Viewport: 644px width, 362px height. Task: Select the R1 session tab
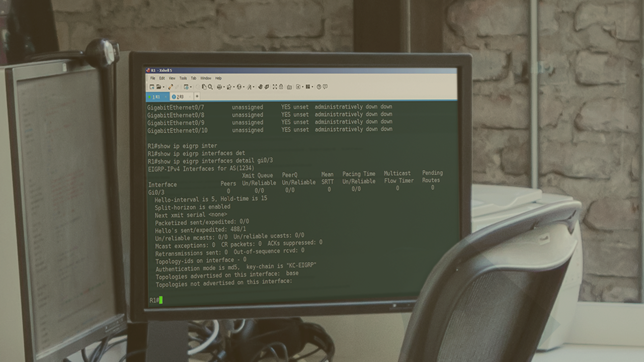click(x=156, y=97)
